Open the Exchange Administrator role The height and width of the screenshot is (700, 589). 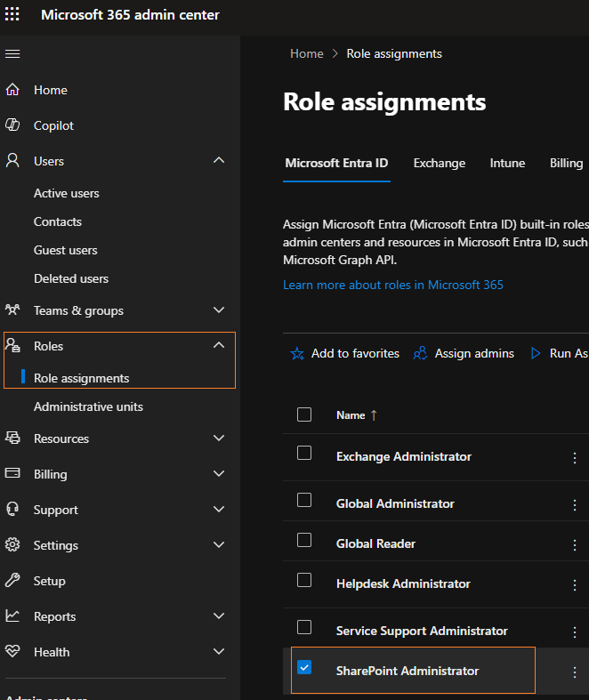[x=404, y=456]
